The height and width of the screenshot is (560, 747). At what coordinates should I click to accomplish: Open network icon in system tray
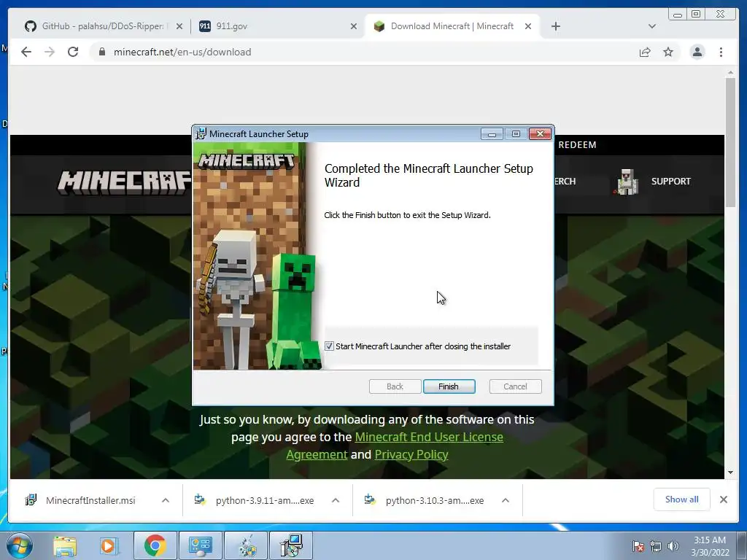656,546
